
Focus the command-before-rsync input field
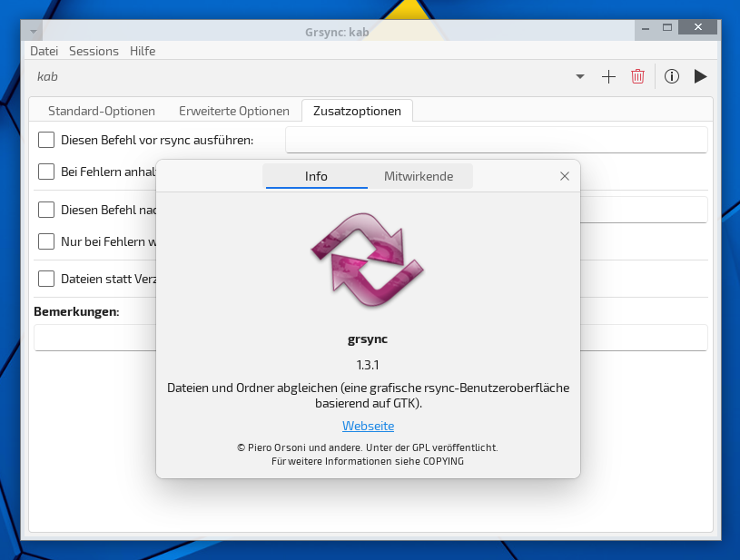click(497, 140)
